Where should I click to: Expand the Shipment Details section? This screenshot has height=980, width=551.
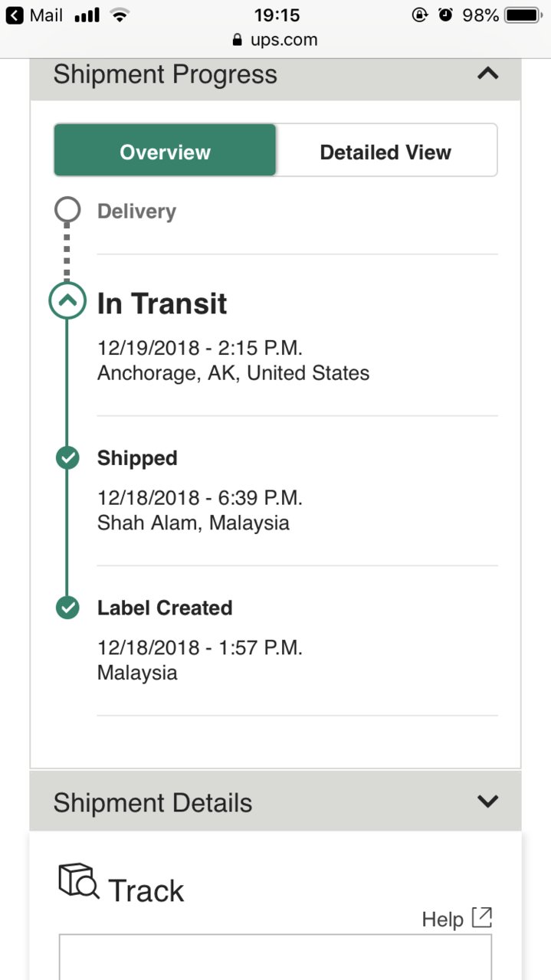pos(487,801)
